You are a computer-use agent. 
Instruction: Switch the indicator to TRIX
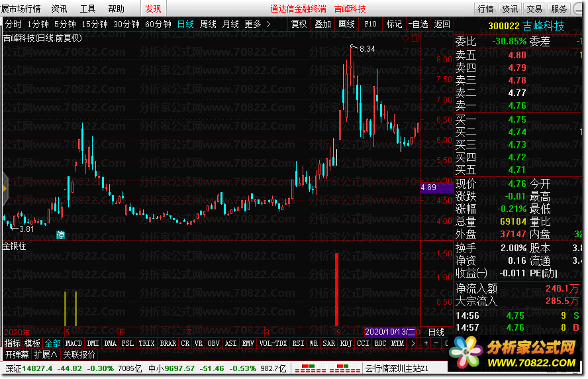pyautogui.click(x=146, y=343)
